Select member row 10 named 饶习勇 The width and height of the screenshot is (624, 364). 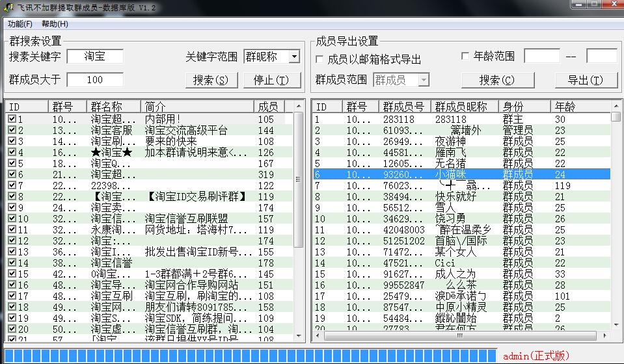[450, 218]
